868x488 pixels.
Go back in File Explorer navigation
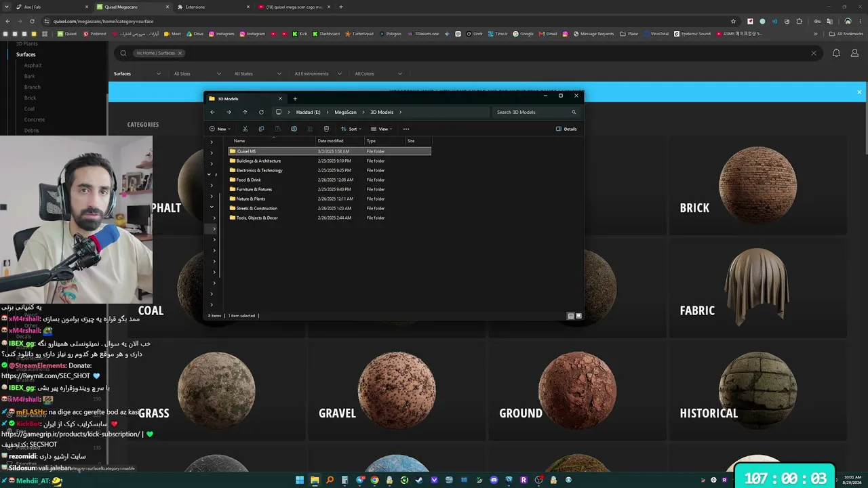(x=212, y=112)
